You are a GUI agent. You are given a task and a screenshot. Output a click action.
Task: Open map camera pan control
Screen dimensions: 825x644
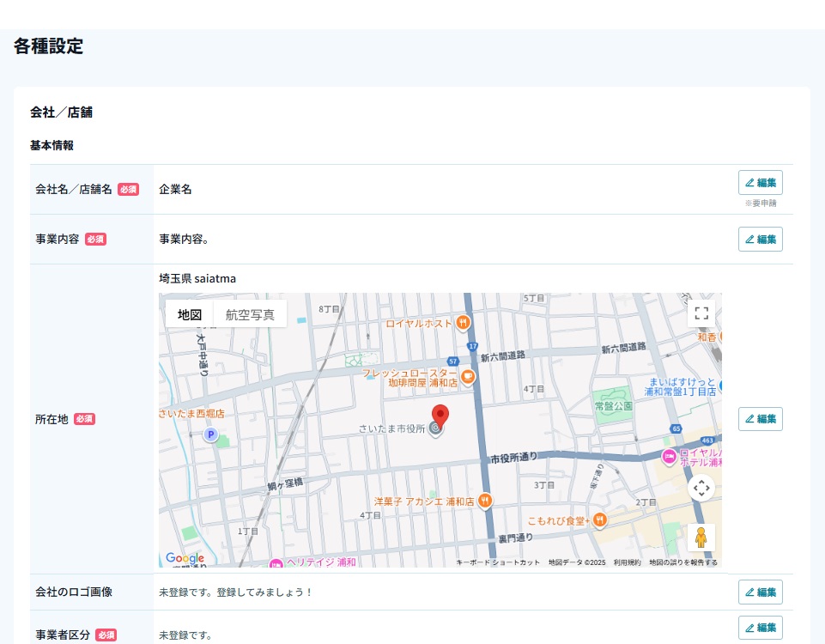701,489
